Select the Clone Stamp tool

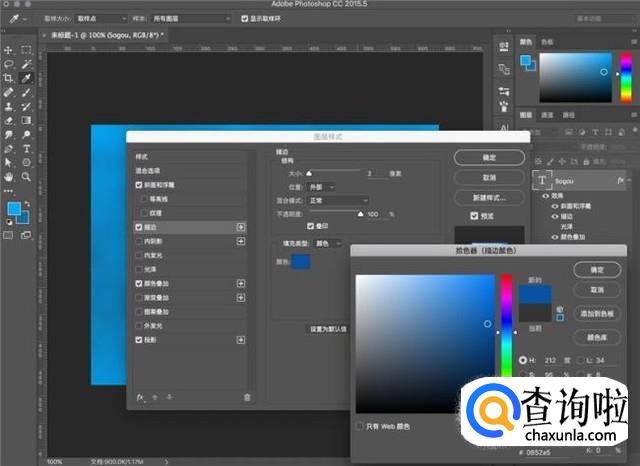click(8, 107)
